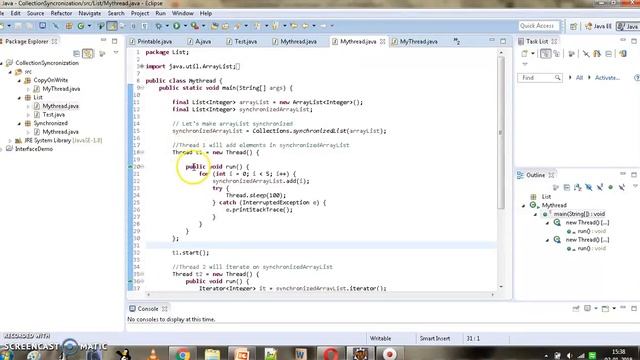Screen dimensions: 640x360
Task: Switch to the Test.java editor tab
Action: click(x=242, y=41)
